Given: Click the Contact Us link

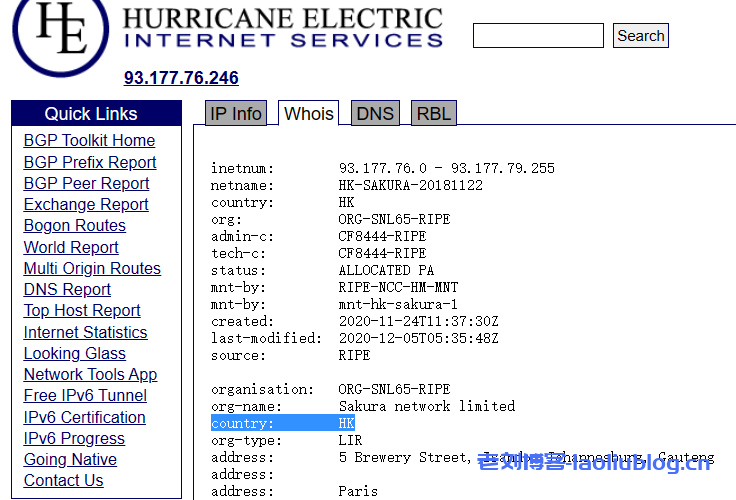Looking at the screenshot, I should 63,480.
